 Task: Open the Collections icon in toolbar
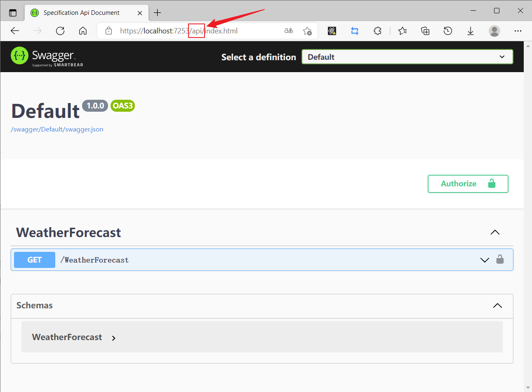coord(425,31)
